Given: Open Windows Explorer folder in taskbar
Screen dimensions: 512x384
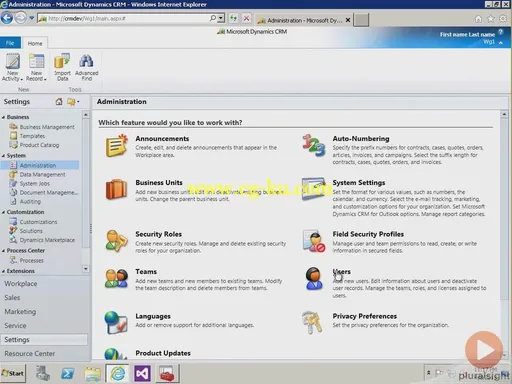Looking at the screenshot, I should [92, 374].
